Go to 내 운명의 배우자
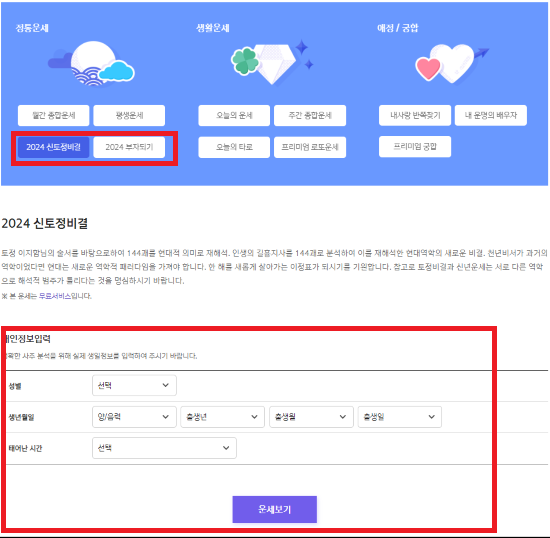This screenshot has height=538, width=550. click(x=491, y=115)
